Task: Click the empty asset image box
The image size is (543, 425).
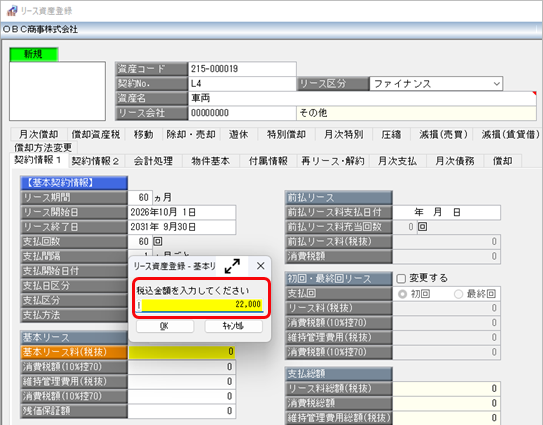Action: click(x=57, y=91)
